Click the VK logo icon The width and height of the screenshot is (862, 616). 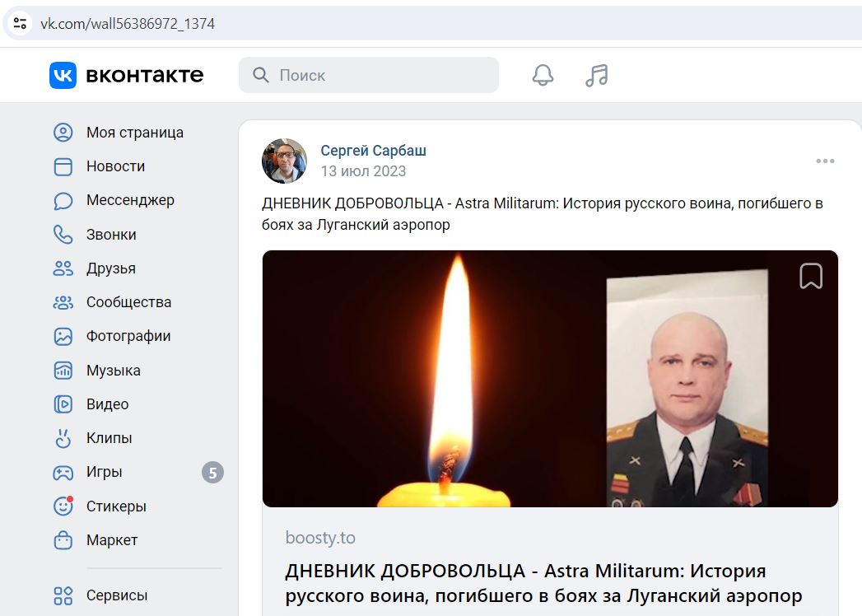[x=63, y=75]
